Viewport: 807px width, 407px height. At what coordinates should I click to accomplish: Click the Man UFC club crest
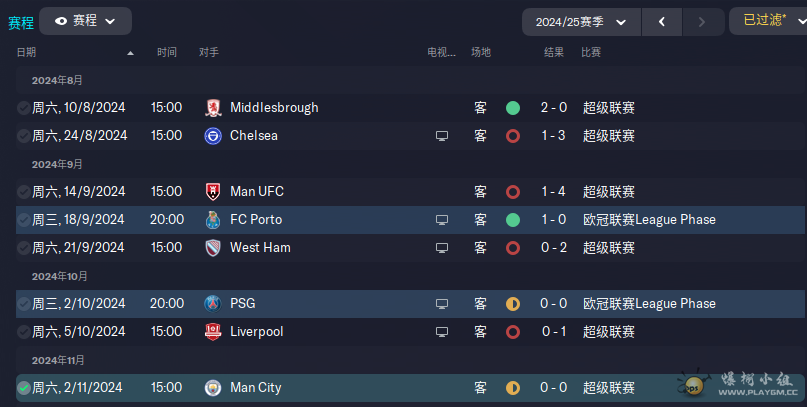click(213, 192)
